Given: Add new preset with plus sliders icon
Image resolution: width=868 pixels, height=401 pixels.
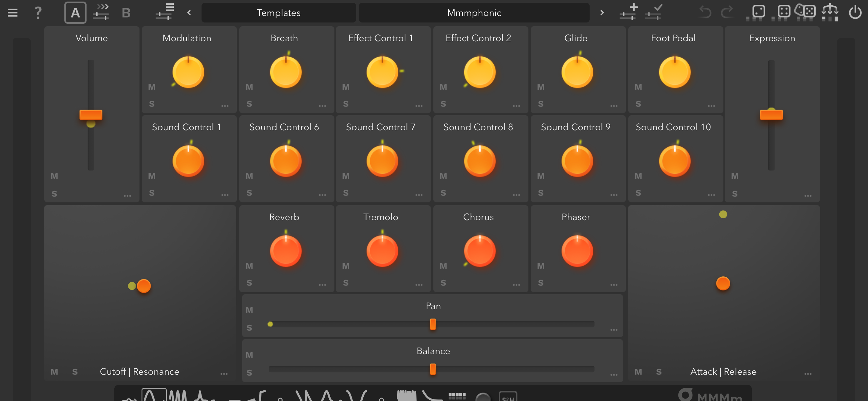Looking at the screenshot, I should pos(629,12).
